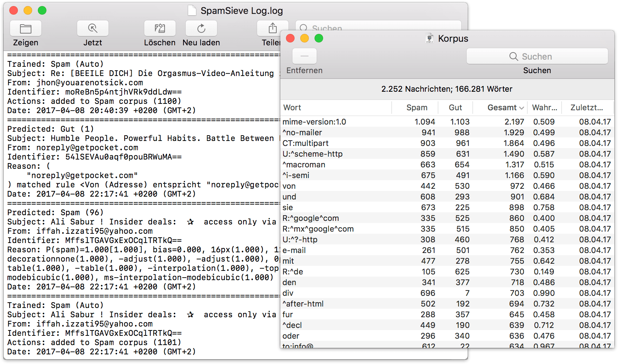Click log line Identifier: moReBn5p4ntjhVRk9ddLdw==
Viewport: 618px width, 364px height.
coord(94,92)
